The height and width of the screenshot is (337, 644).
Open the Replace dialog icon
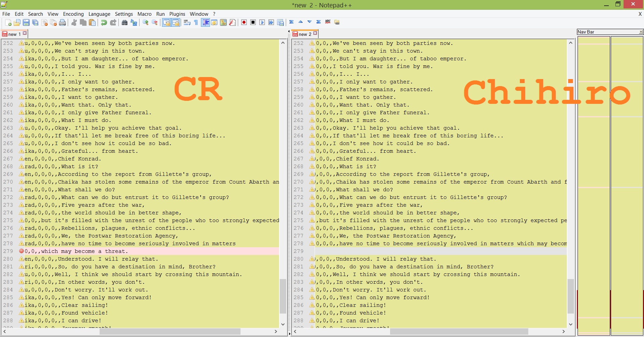(x=134, y=22)
